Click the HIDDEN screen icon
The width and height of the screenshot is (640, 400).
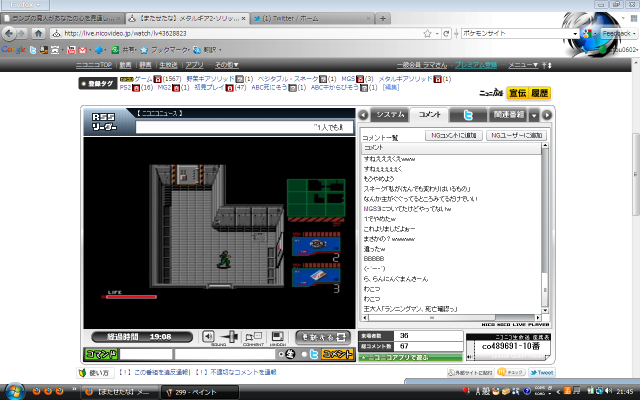(x=278, y=337)
